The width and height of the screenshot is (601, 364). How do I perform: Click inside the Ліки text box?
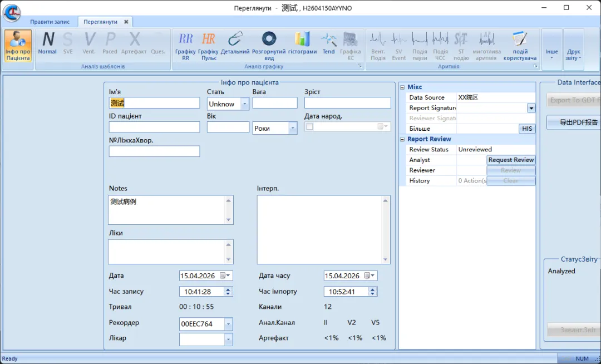tap(167, 252)
